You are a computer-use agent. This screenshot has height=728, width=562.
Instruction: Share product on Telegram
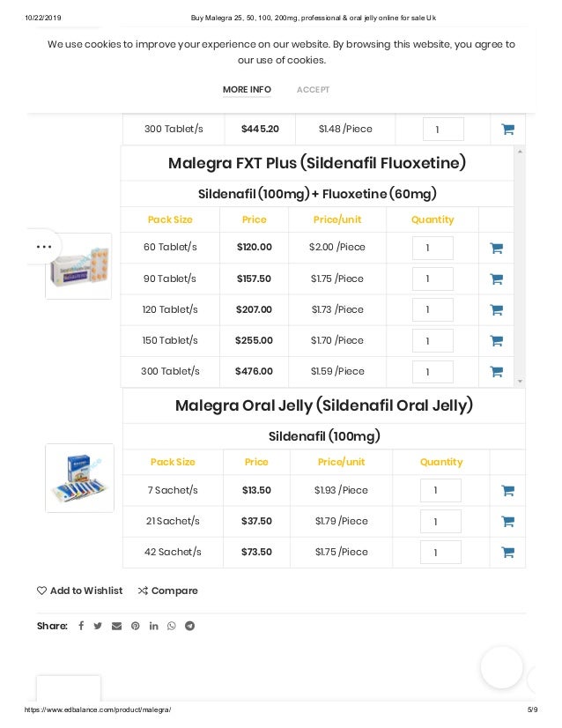[x=189, y=626]
